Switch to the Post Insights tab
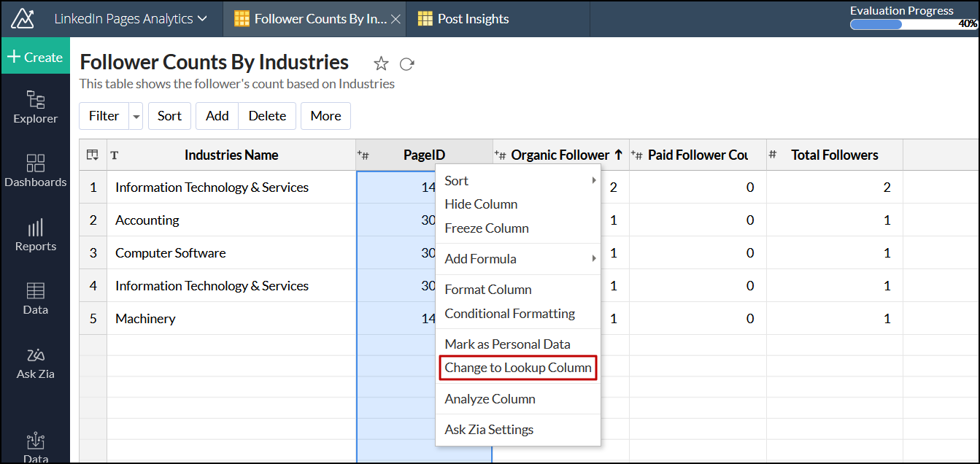 [473, 19]
